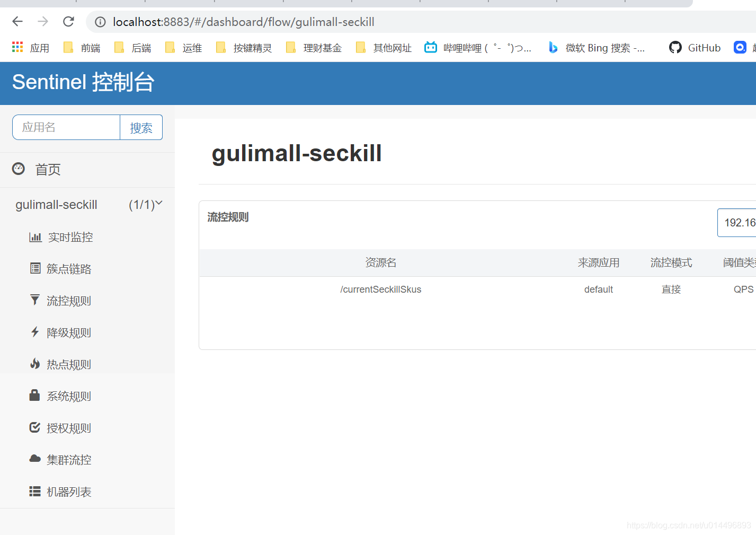Click the 流控规则 panel title
The height and width of the screenshot is (535, 756).
(x=228, y=217)
